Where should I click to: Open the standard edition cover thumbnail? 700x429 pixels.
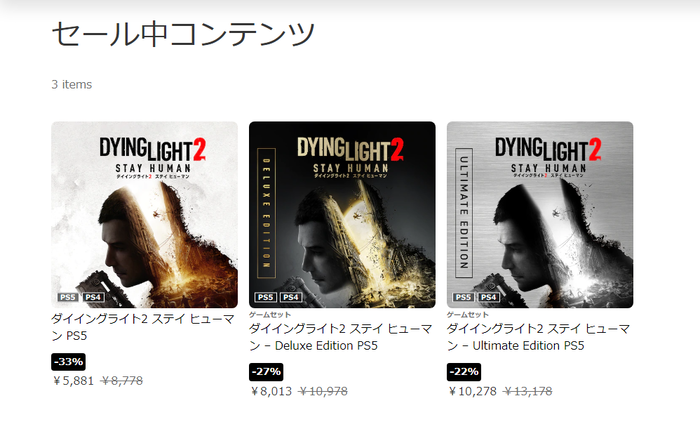[x=144, y=214]
